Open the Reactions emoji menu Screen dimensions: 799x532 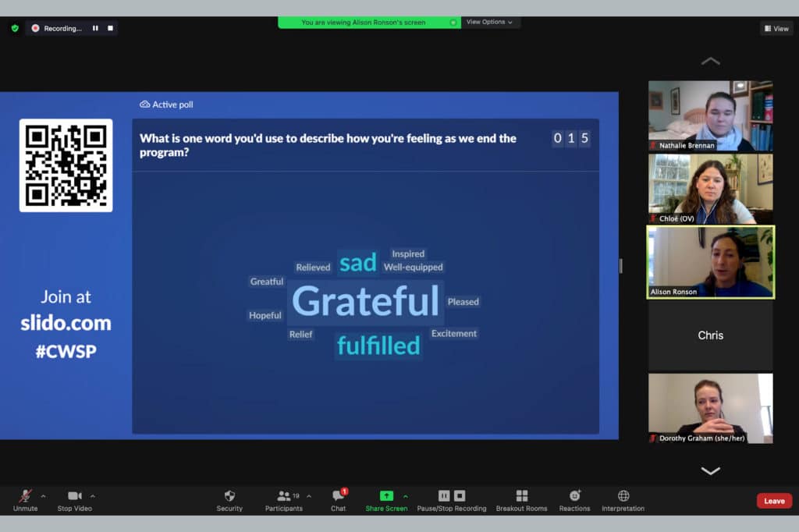click(574, 496)
